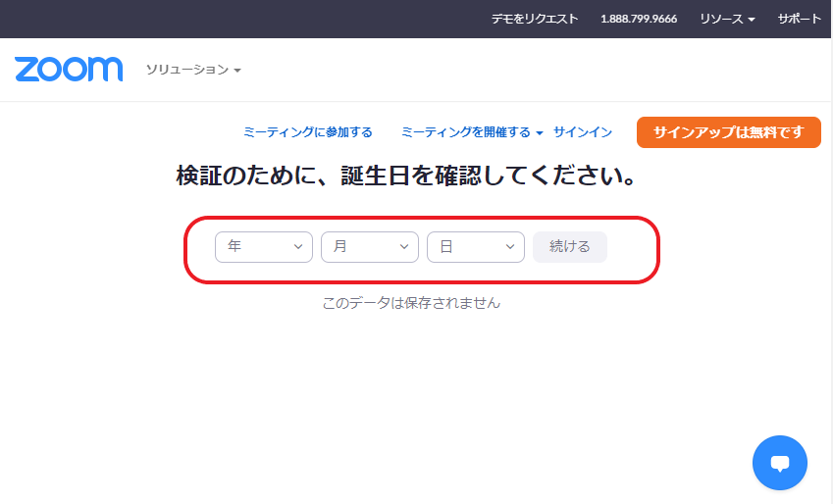Screen dimensions: 833x504
Task: Click the サインイン link
Action: coord(582,132)
